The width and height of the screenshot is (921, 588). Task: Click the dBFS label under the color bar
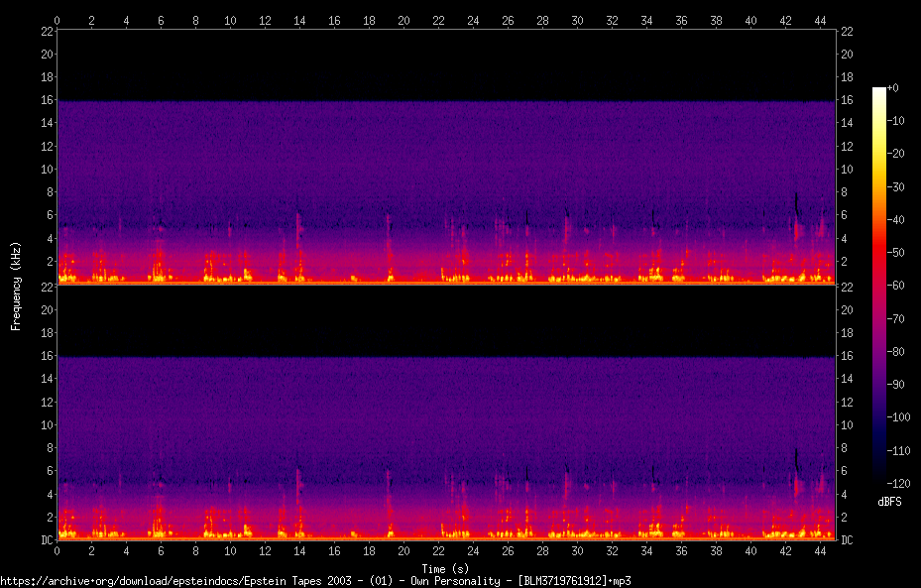click(x=889, y=502)
